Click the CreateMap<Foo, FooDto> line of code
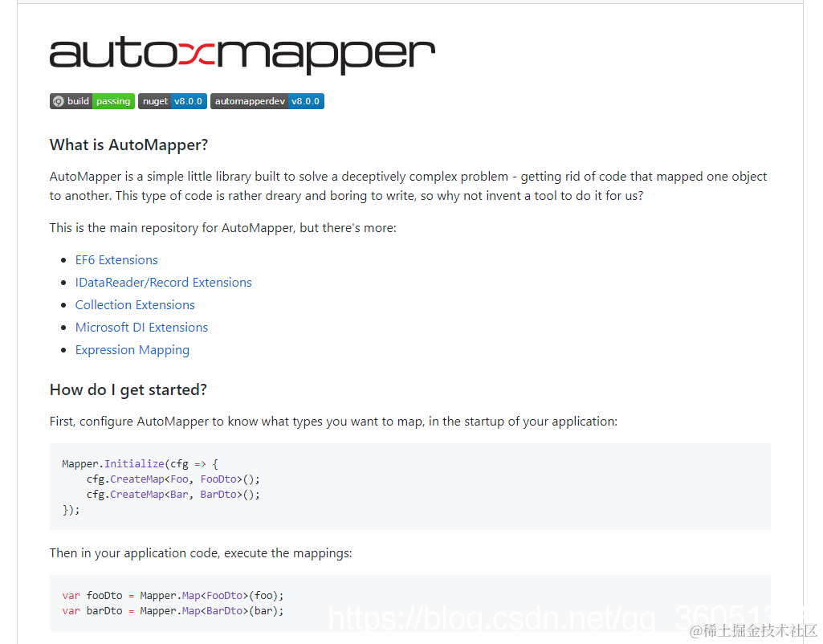Screen dimensions: 823x644 coord(173,479)
